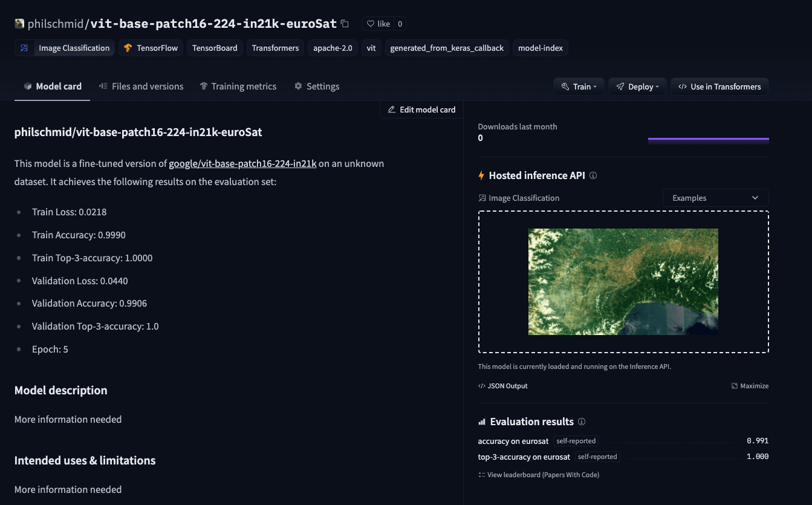Click the 'Validation Loss: 0.0440' list item

80,281
